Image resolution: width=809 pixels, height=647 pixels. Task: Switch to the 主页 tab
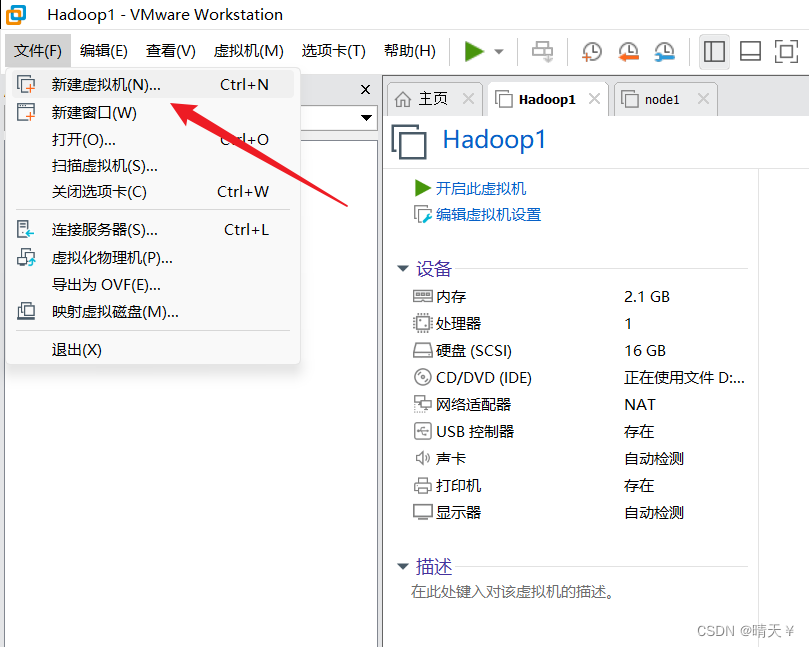point(434,99)
